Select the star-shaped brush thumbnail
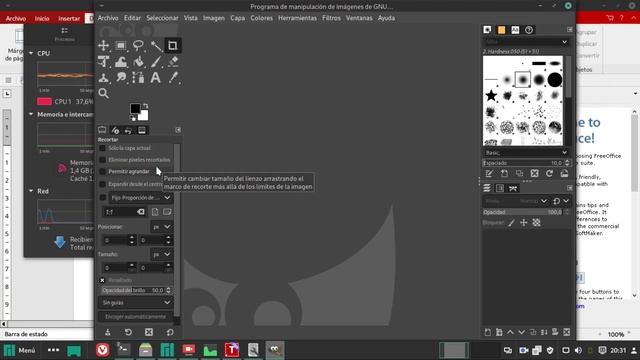The width and height of the screenshot is (640, 360). tap(491, 96)
